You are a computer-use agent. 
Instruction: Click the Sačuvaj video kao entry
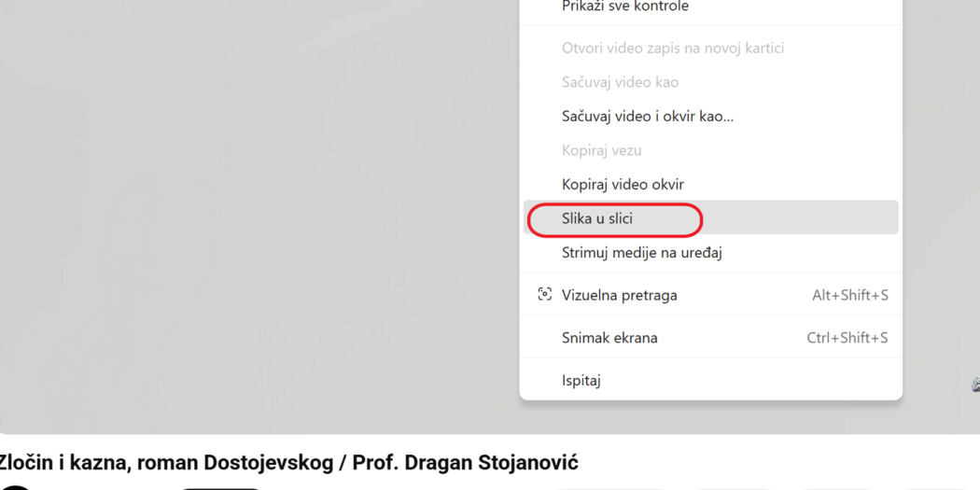620,82
